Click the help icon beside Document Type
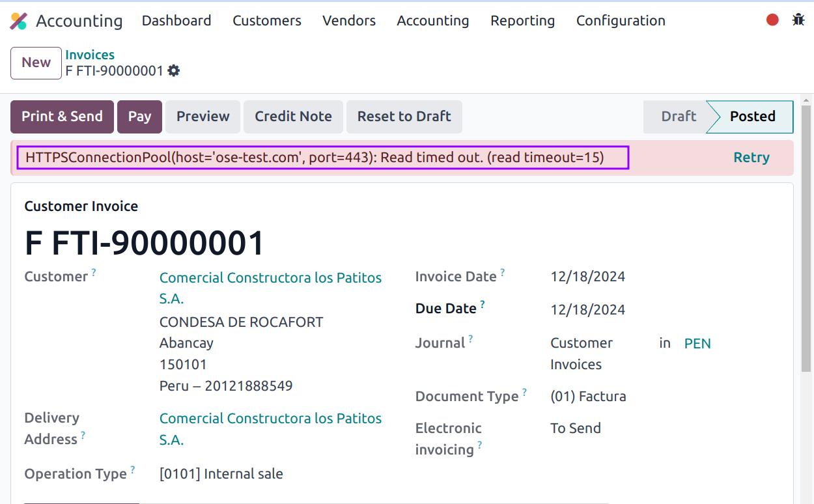The height and width of the screenshot is (504, 814). [x=524, y=393]
